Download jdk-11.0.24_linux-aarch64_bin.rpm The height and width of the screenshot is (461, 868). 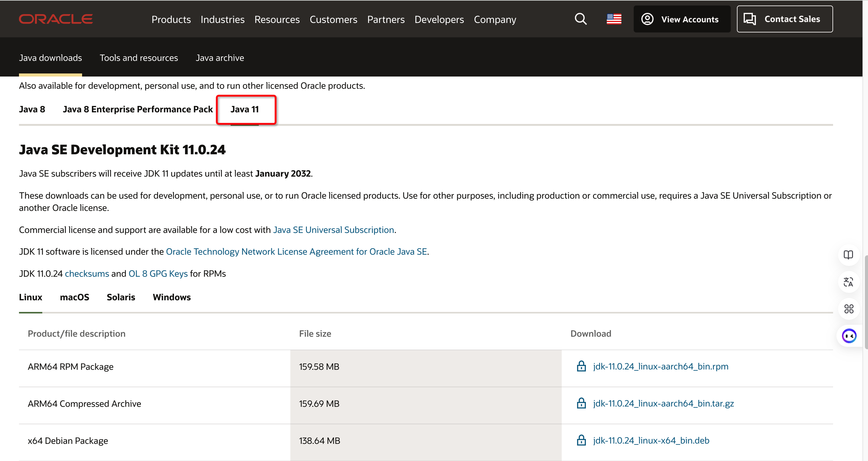661,366
